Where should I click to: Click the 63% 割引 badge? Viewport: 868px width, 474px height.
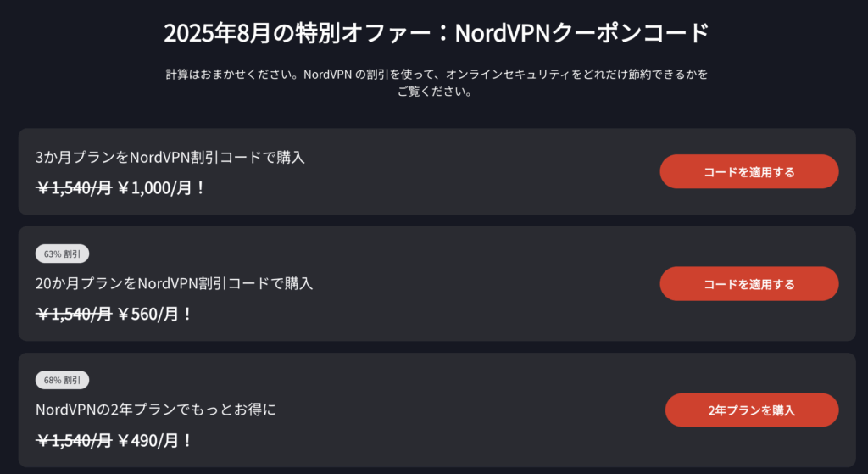pyautogui.click(x=62, y=254)
